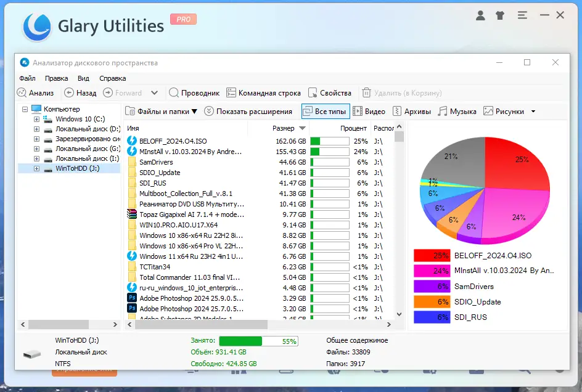Image resolution: width=582 pixels, height=392 pixels.
Task: Click the file list vertical scrollbar down arrow
Action: point(399,314)
